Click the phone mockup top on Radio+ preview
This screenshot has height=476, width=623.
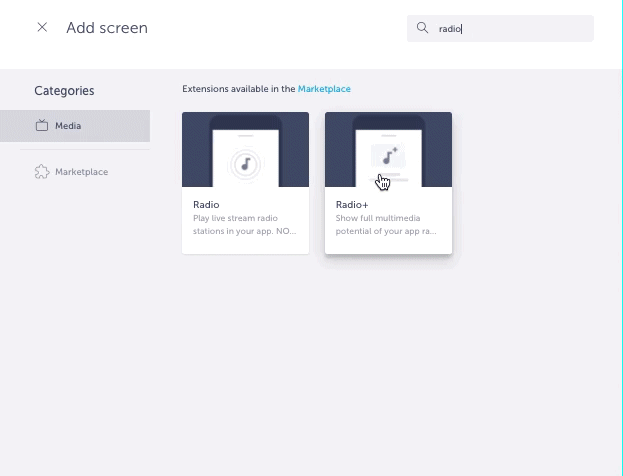coord(388,121)
